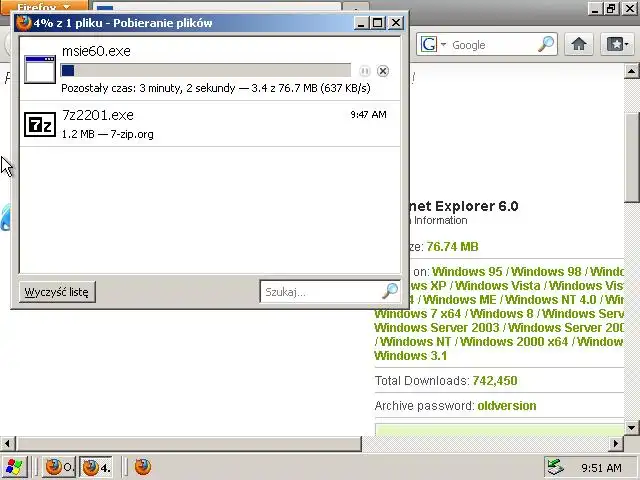Select the 7z2201.exe download entry
The width and height of the screenshot is (640, 480).
pos(210,124)
